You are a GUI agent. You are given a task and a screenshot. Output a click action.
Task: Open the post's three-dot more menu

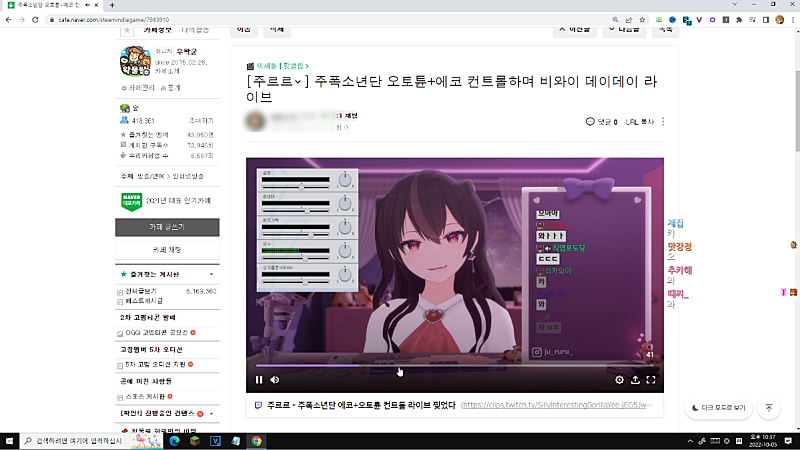663,122
